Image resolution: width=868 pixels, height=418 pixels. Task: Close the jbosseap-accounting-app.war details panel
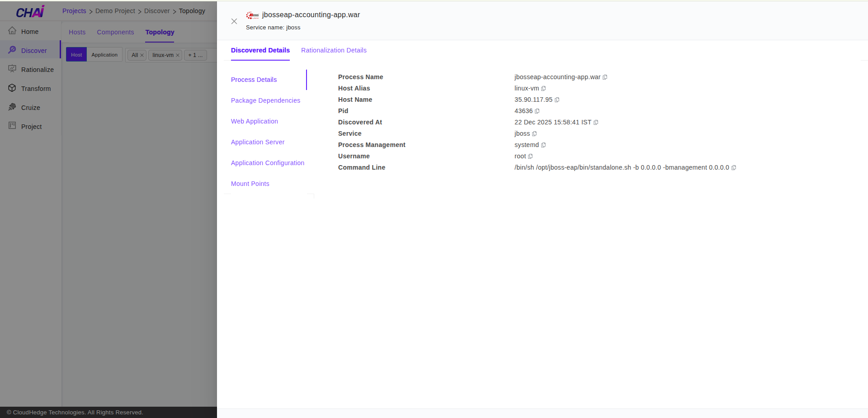point(234,21)
